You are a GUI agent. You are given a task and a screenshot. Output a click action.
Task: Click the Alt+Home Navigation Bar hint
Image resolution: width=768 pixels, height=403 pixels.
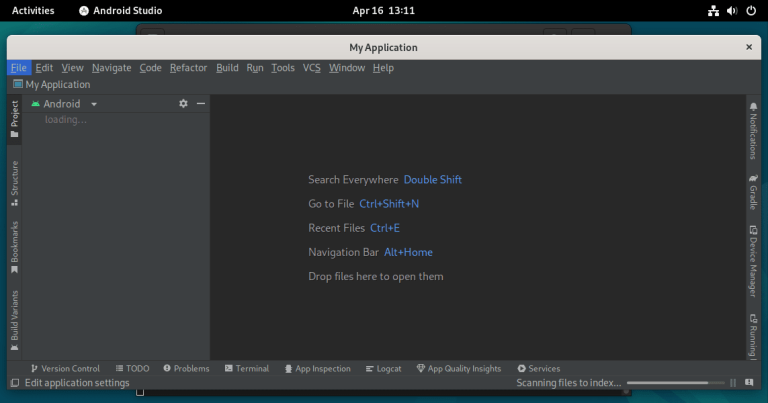[408, 252]
